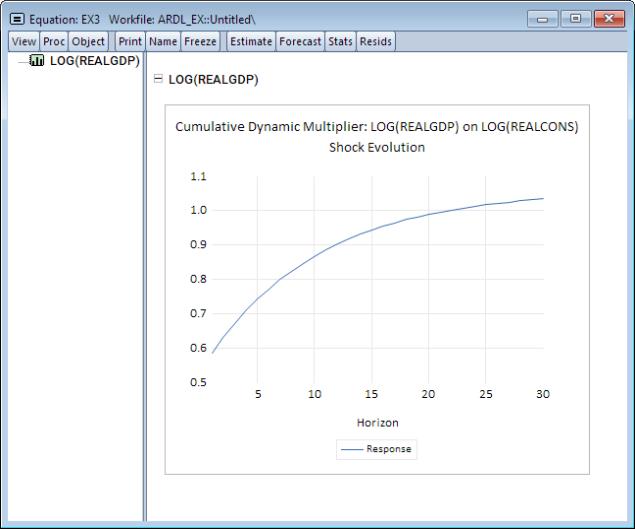Show the Resids view
Viewport: 635px width, 529px height.
tap(376, 41)
